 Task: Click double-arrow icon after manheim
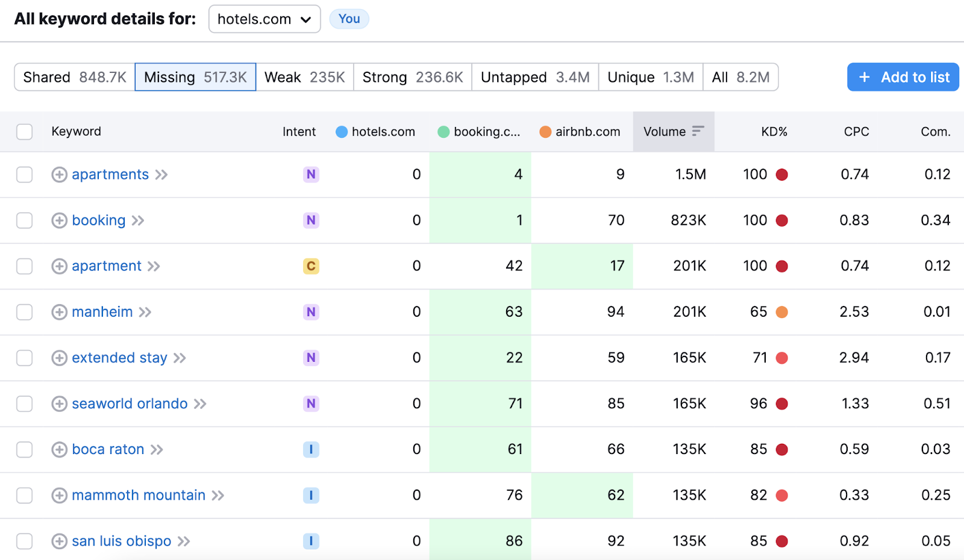(145, 312)
